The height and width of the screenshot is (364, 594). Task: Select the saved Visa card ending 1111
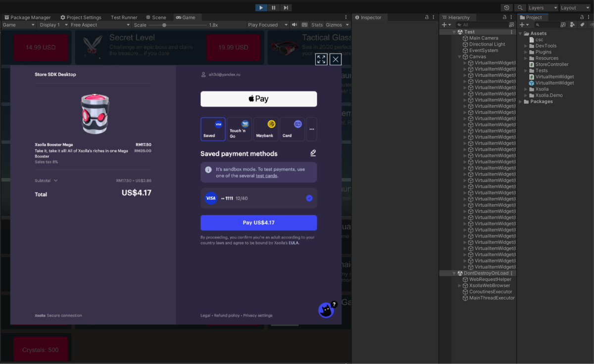pyautogui.click(x=258, y=198)
